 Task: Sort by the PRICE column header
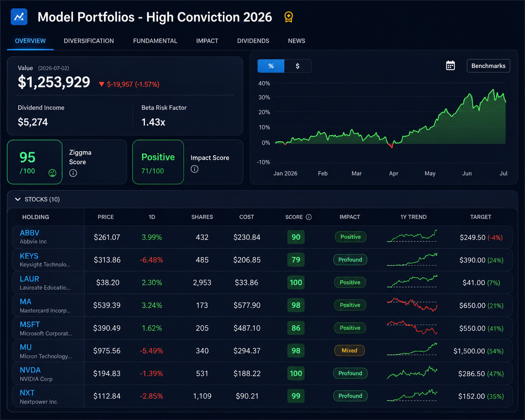tap(106, 217)
